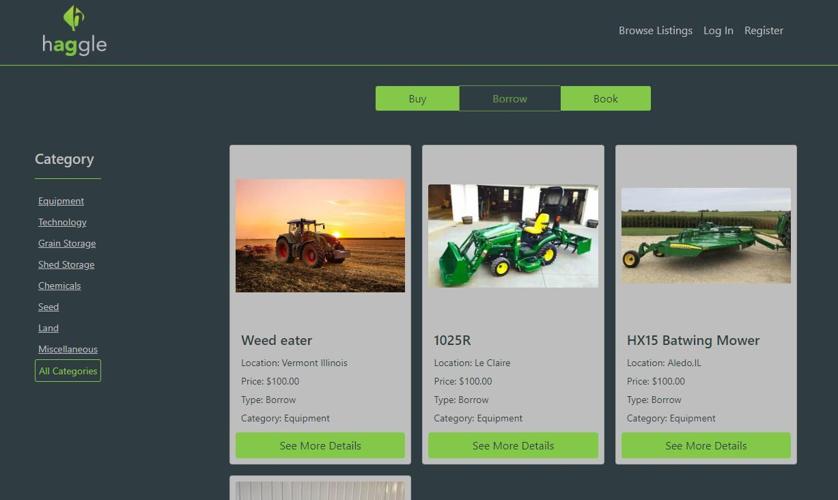The width and height of the screenshot is (838, 500).
Task: Click the HX15 Batwing Mower title
Action: click(x=693, y=340)
